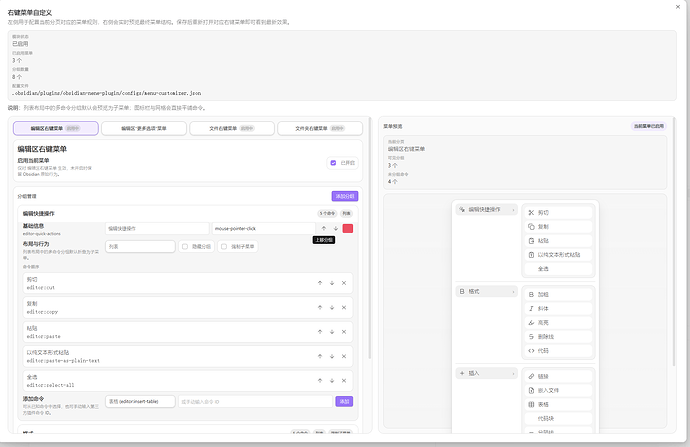Open the 表格 (editor:insert-table) command dropdown
The image size is (690, 447).
[x=140, y=401]
